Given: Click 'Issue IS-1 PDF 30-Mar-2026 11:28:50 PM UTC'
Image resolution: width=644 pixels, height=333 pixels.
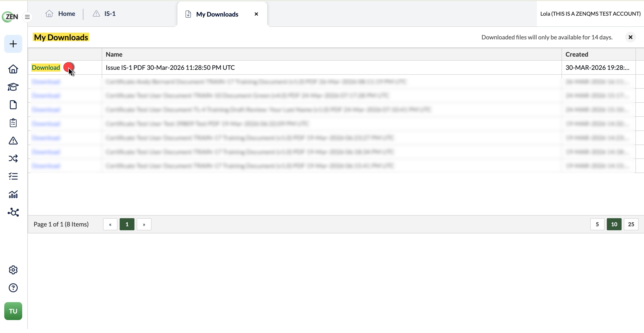Looking at the screenshot, I should point(170,68).
